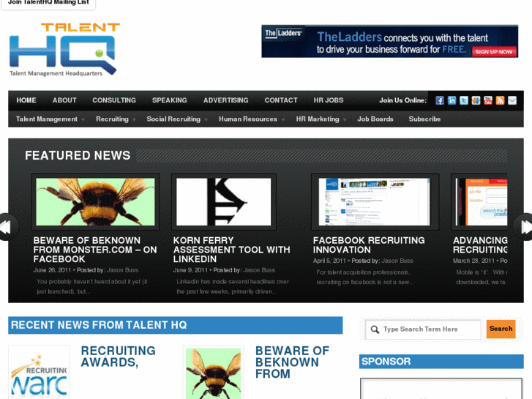The height and width of the screenshot is (399, 532).
Task: Click the April 5, 2011 date
Action: coord(329,261)
